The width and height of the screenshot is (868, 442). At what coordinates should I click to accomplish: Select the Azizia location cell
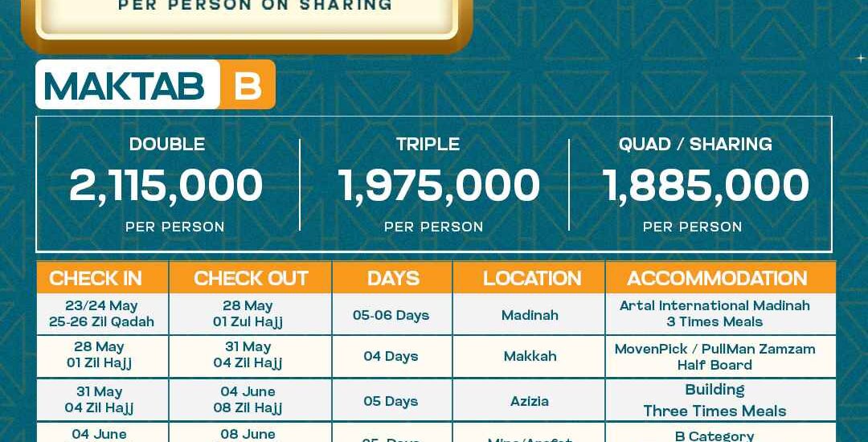tap(530, 401)
